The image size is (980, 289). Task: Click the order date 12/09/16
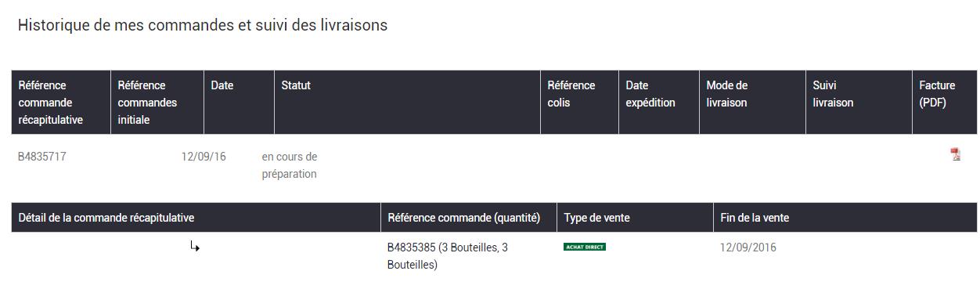[x=204, y=157]
